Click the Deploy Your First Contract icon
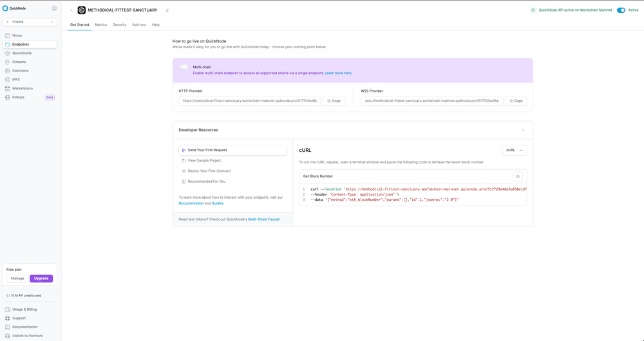The width and height of the screenshot is (644, 341). [x=184, y=171]
